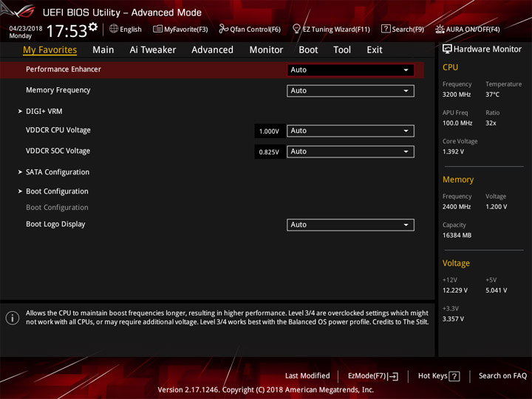Open MyFavorite list icon

[x=157, y=29]
